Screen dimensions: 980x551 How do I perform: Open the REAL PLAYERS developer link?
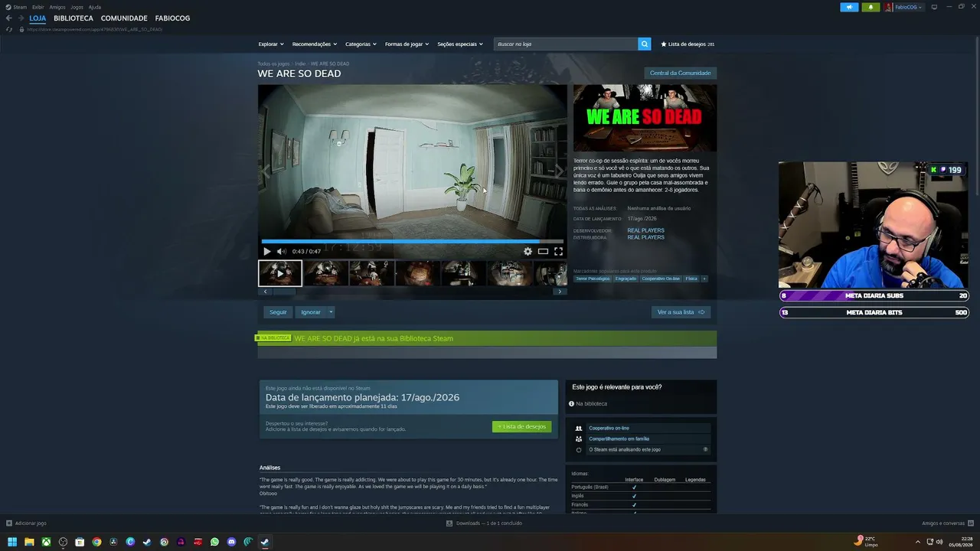(645, 230)
